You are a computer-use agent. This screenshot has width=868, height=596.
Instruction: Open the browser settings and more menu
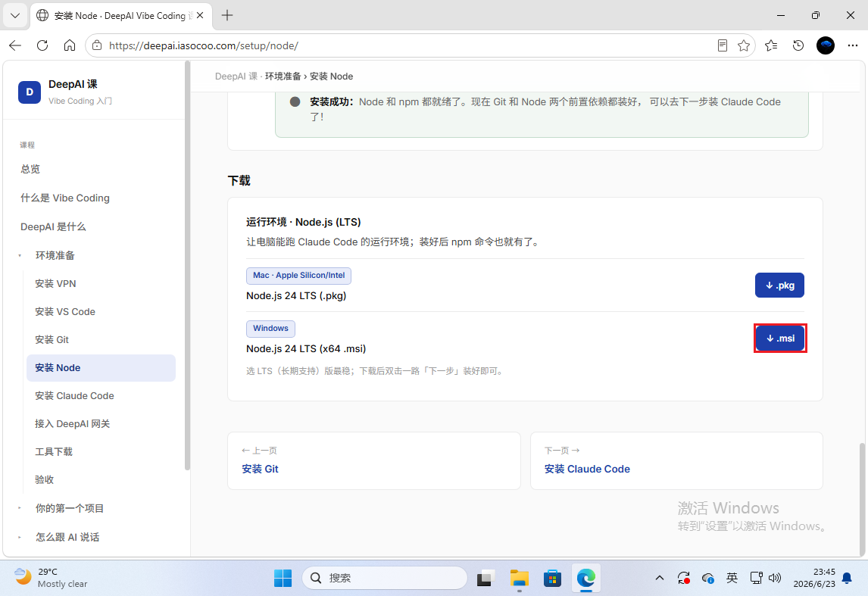pos(853,45)
